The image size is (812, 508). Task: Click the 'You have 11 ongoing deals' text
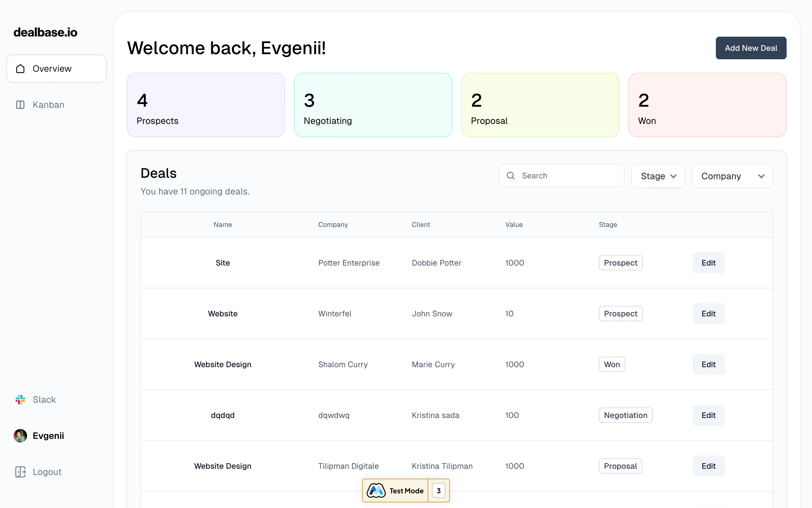tap(195, 191)
